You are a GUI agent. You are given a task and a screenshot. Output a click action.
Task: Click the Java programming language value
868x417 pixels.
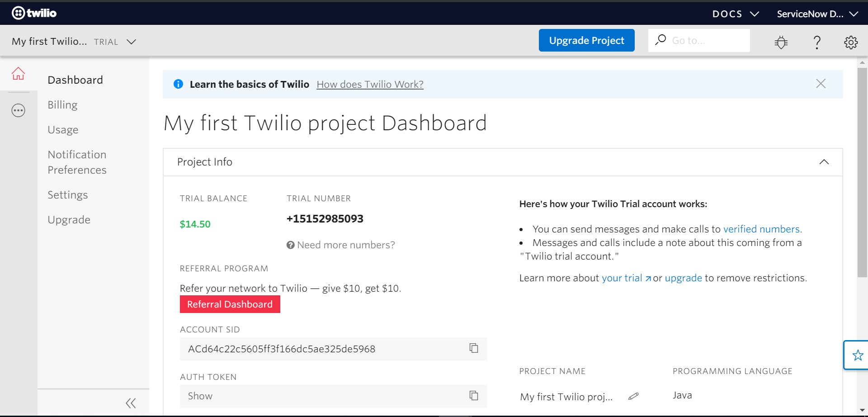[682, 395]
